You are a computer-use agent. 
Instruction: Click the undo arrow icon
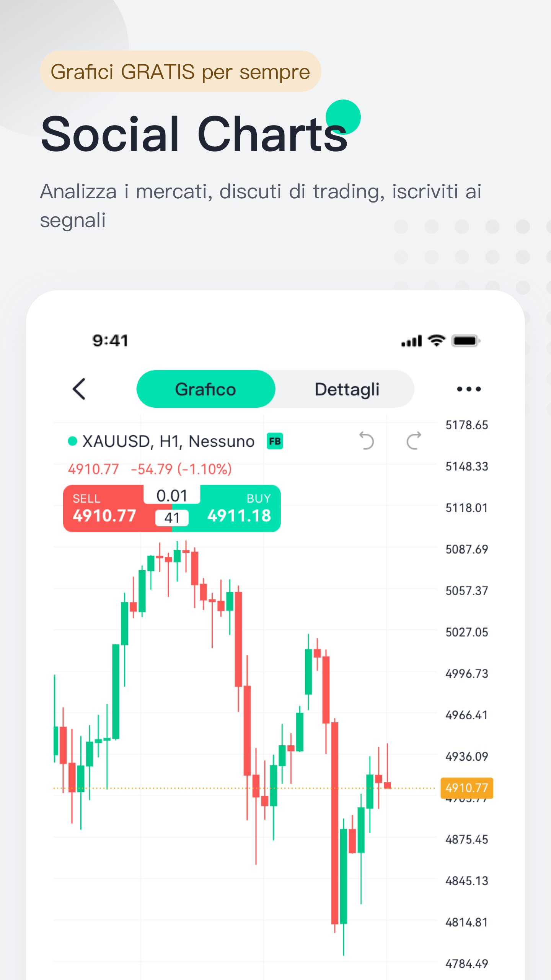click(366, 441)
